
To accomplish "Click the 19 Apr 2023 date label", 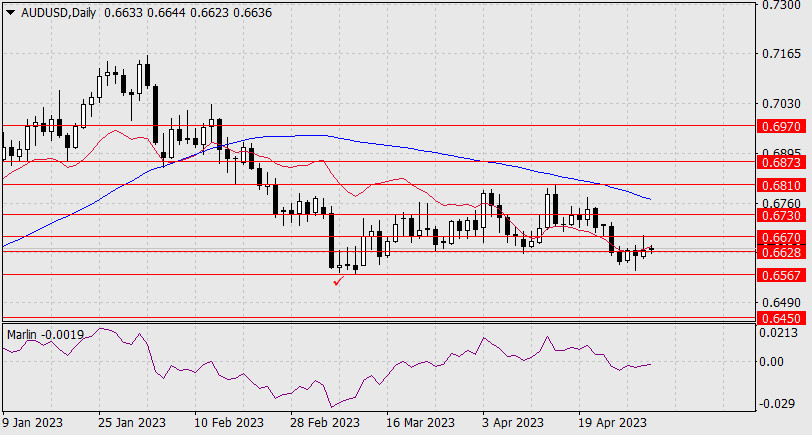I will click(x=612, y=422).
